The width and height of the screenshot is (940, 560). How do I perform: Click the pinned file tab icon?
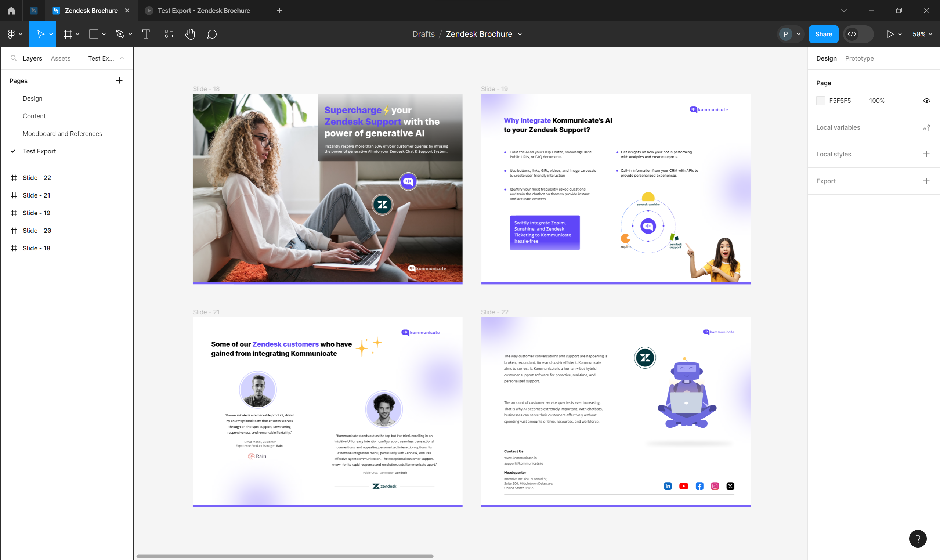pyautogui.click(x=33, y=11)
